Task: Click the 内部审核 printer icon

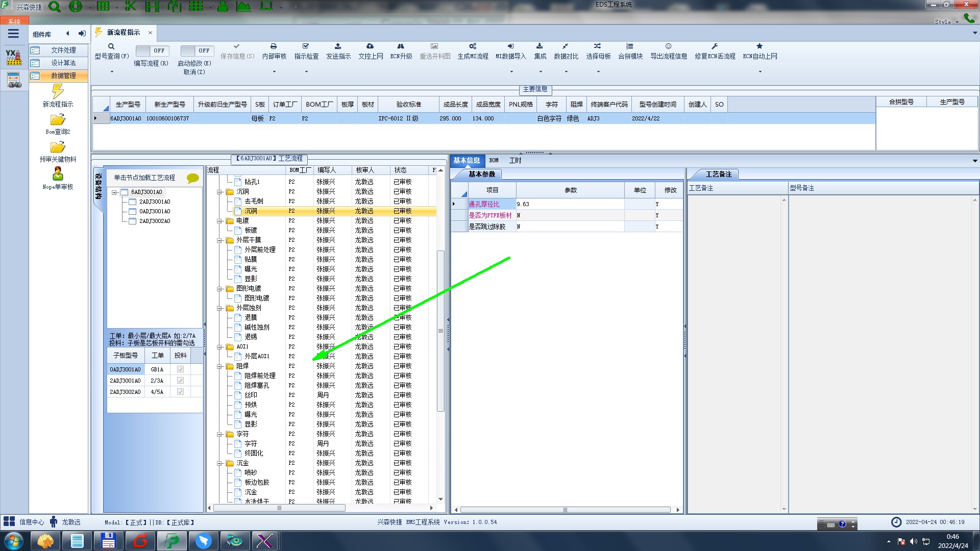Action: pyautogui.click(x=274, y=46)
